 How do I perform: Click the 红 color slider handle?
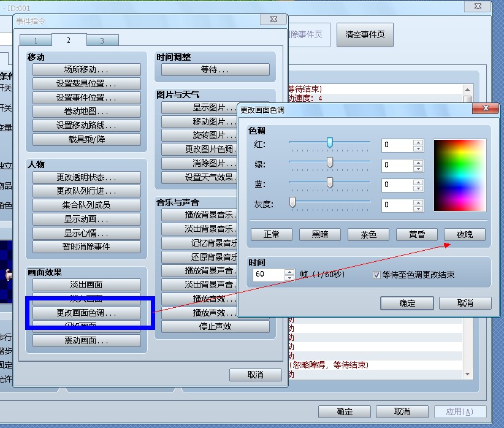(x=330, y=142)
